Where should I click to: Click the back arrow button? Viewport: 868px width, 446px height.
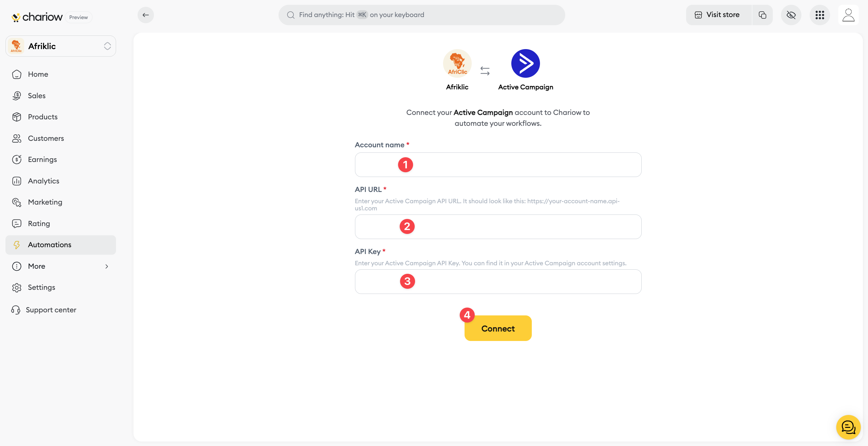(x=146, y=15)
